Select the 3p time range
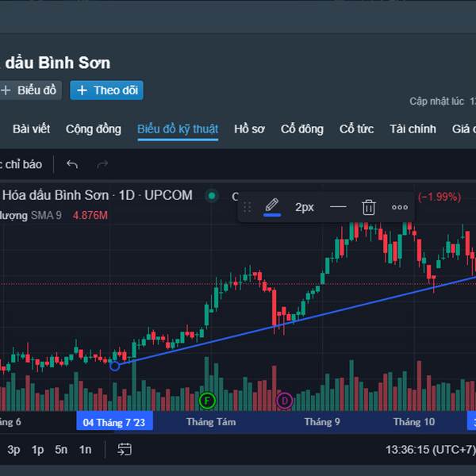The height and width of the screenshot is (476, 476). pyautogui.click(x=13, y=450)
